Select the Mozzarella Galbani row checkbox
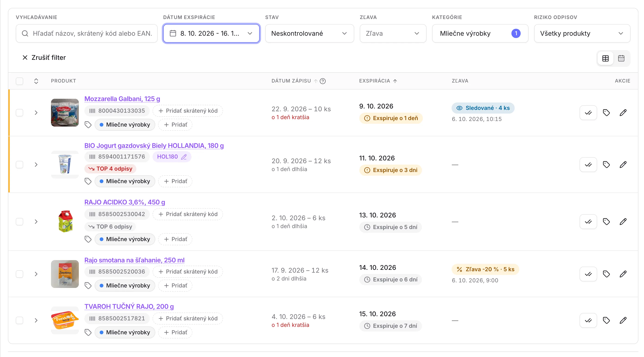This screenshot has height=357, width=644. 19,113
